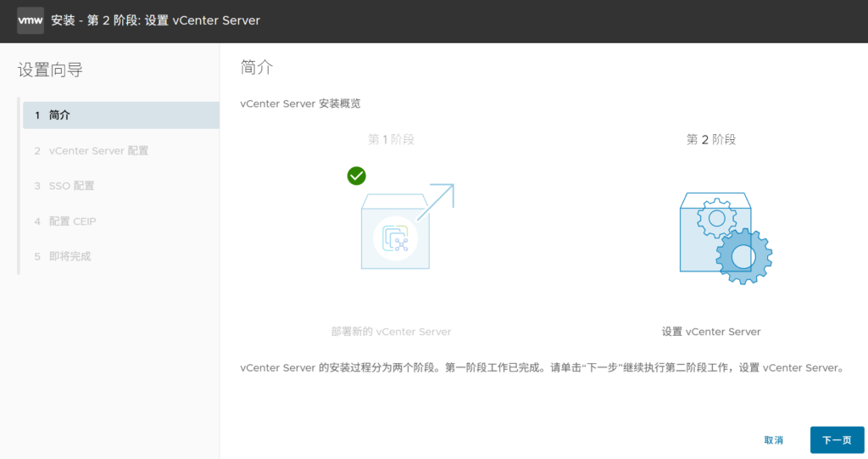Viewport: 868px width, 459px height.
Task: Click the 第 2 阶段 label
Action: [711, 139]
